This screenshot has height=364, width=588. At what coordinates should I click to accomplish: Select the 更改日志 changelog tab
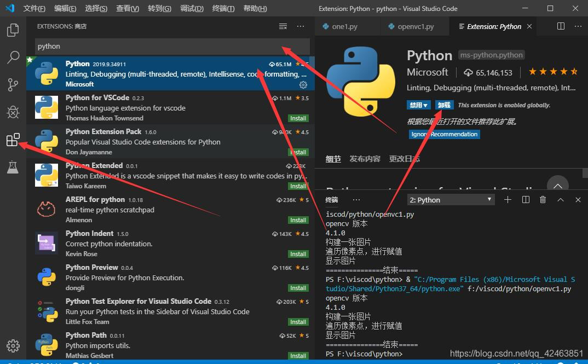pos(404,159)
